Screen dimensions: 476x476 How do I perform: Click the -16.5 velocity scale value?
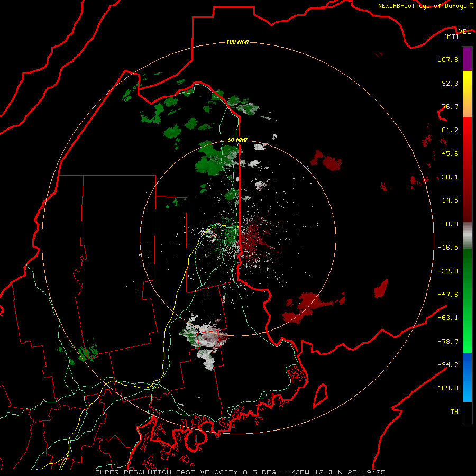(x=448, y=248)
